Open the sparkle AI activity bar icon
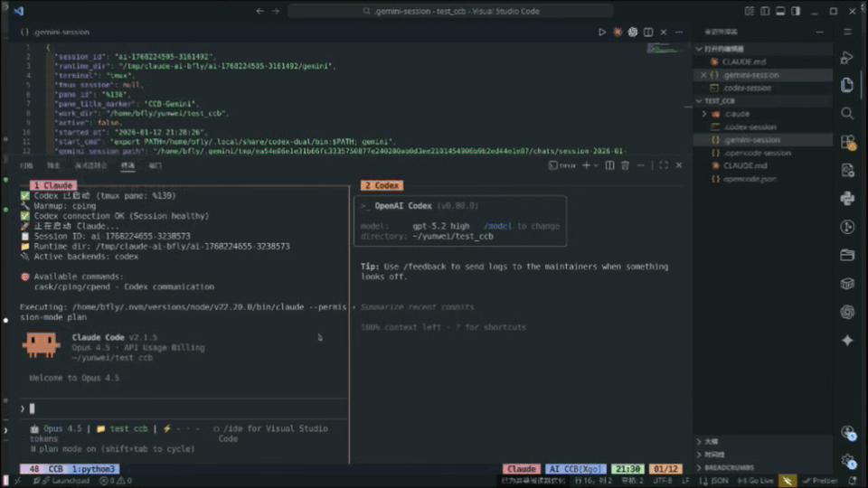The height and width of the screenshot is (488, 868). (x=847, y=341)
